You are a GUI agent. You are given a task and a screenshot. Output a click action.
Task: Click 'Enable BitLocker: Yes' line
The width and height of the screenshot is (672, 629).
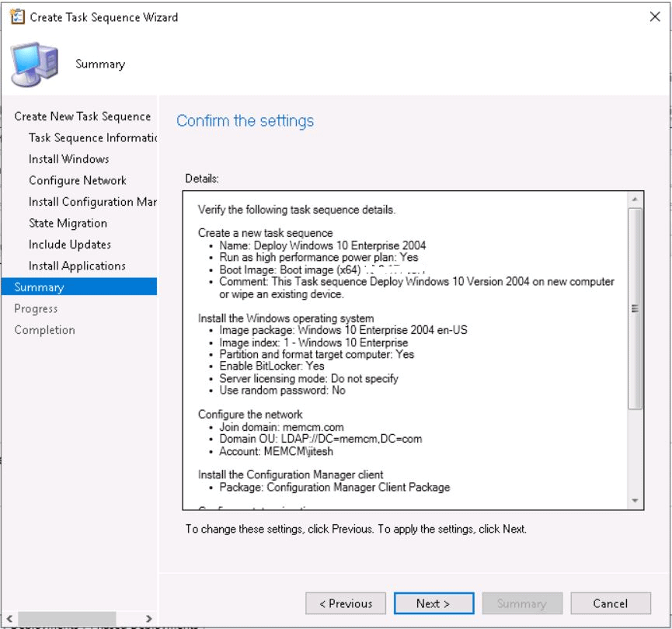(272, 366)
